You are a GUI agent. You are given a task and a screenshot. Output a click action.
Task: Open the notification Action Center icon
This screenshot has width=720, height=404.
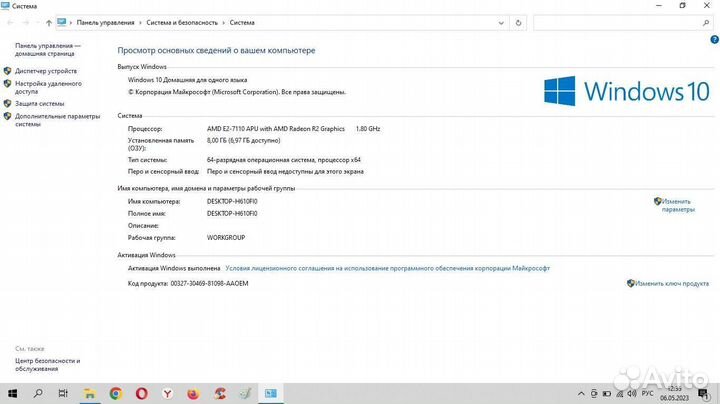[x=703, y=394]
